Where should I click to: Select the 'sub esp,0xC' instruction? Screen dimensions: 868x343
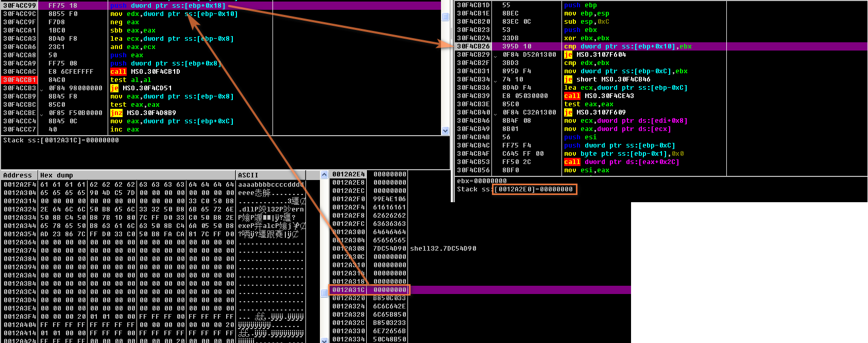pos(587,22)
